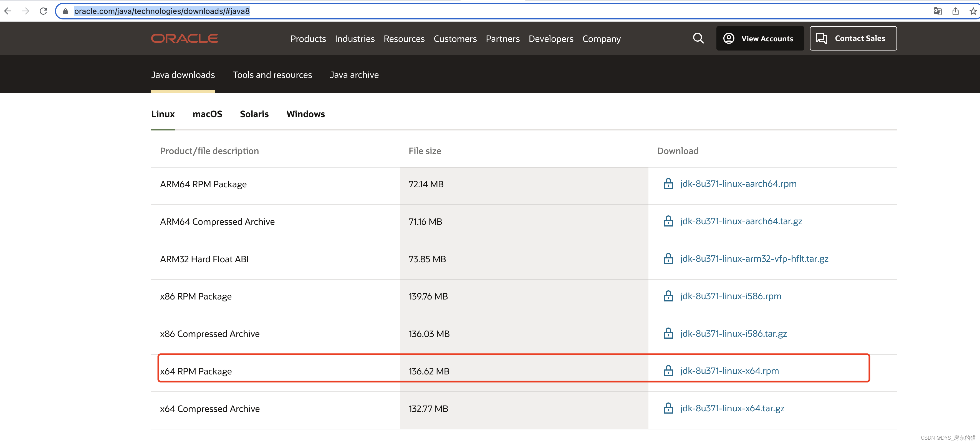Click lock icon beside arm32-vfp-hflt.tar.gz
Viewport: 980px width, 443px height.
(668, 259)
